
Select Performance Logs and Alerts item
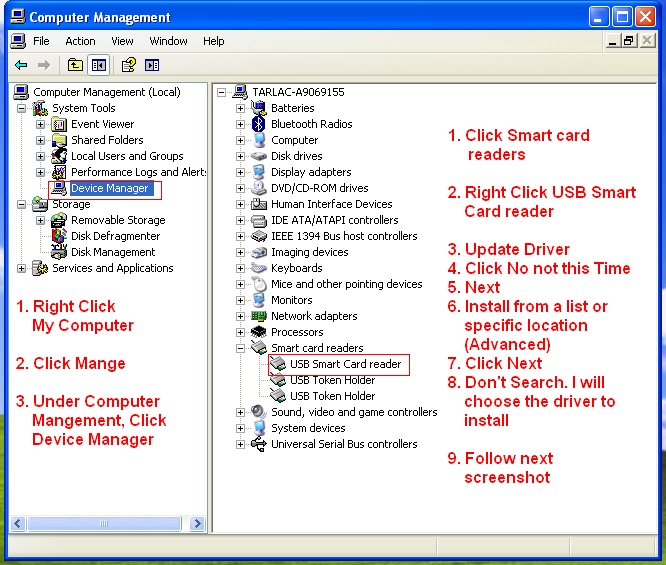click(x=138, y=172)
